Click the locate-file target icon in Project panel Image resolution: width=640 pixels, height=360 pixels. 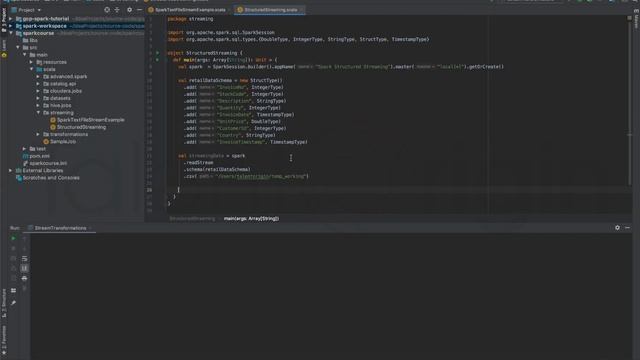107,10
